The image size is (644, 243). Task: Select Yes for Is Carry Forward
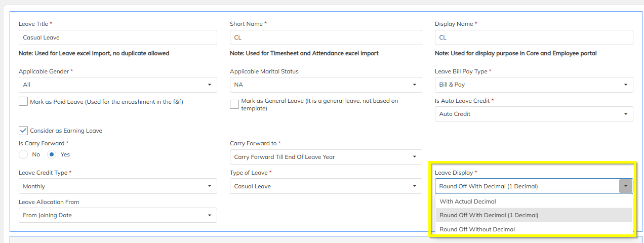click(x=52, y=154)
